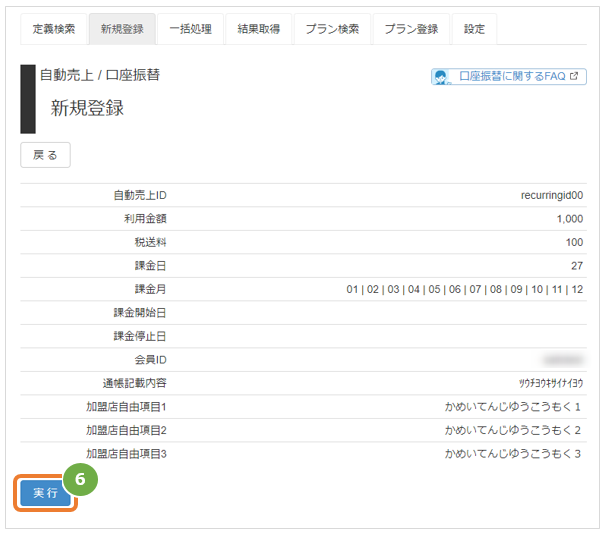The height and width of the screenshot is (539, 614).
Task: Click the 戻る button
Action: pyautogui.click(x=45, y=155)
